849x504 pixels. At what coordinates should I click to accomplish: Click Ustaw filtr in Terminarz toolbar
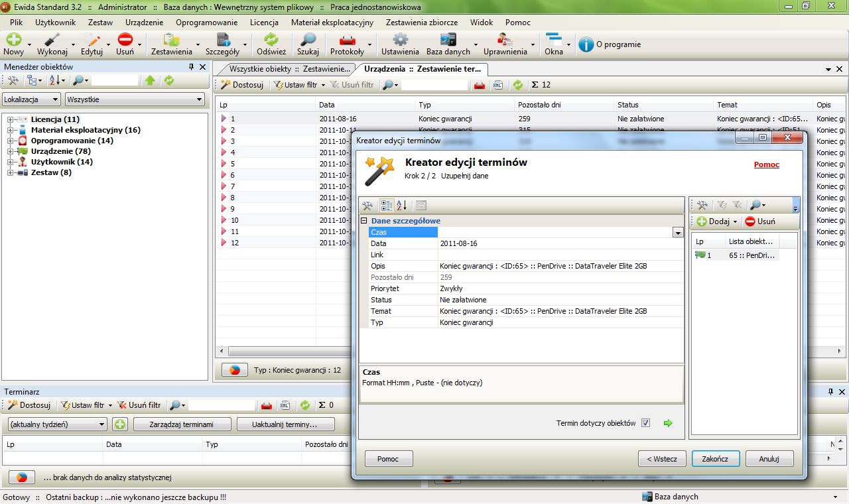(88, 405)
